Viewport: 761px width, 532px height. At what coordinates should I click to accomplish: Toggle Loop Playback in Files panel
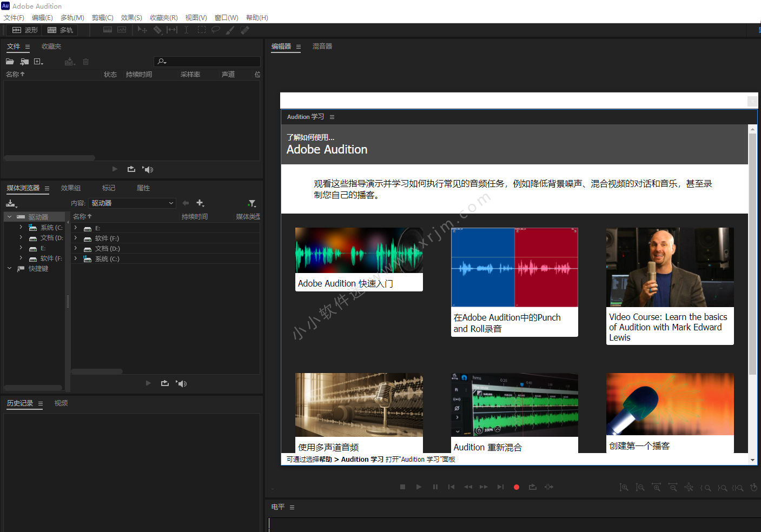point(131,169)
